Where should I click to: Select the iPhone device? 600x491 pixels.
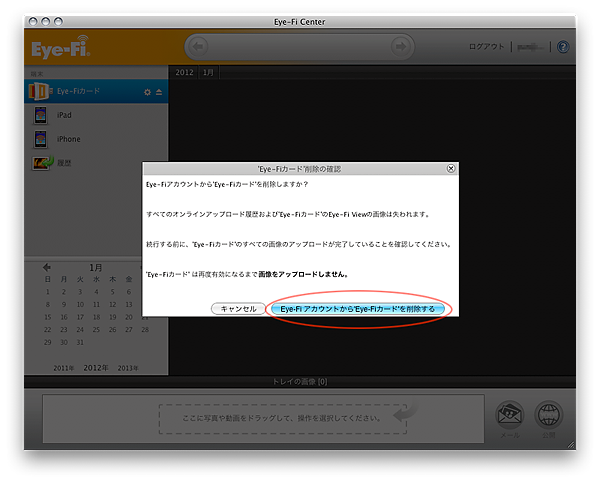coord(68,139)
